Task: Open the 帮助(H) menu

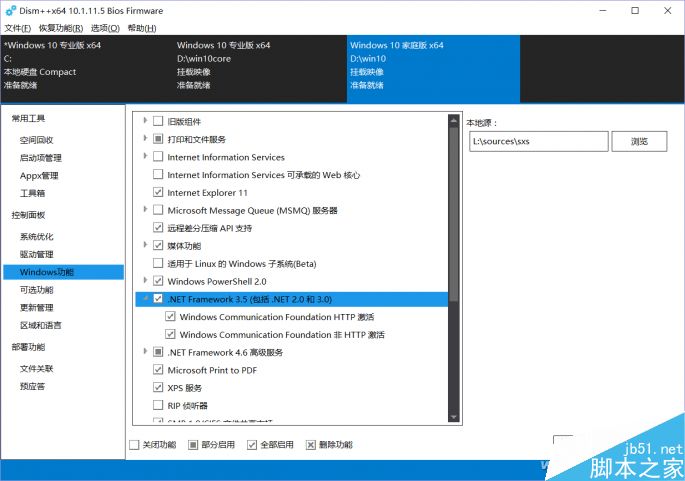Action: (x=142, y=28)
